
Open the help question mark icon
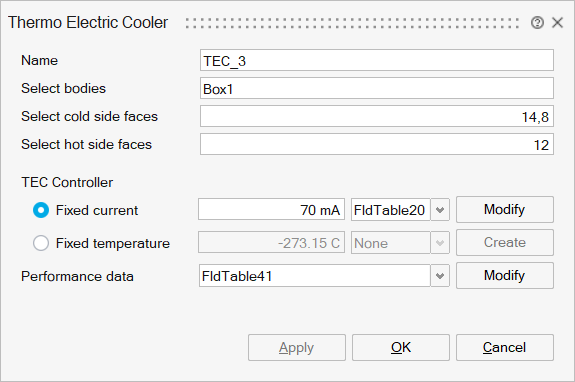tap(537, 23)
